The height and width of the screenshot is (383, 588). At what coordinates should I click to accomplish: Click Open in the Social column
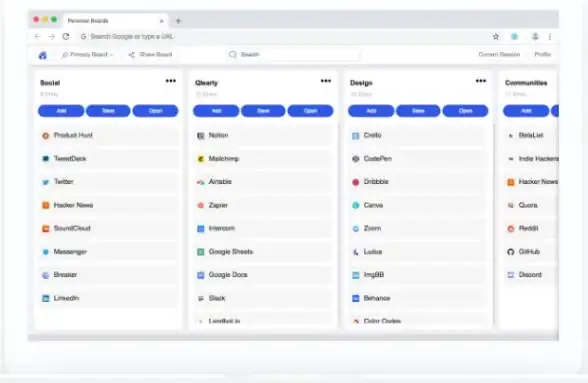[x=155, y=111]
